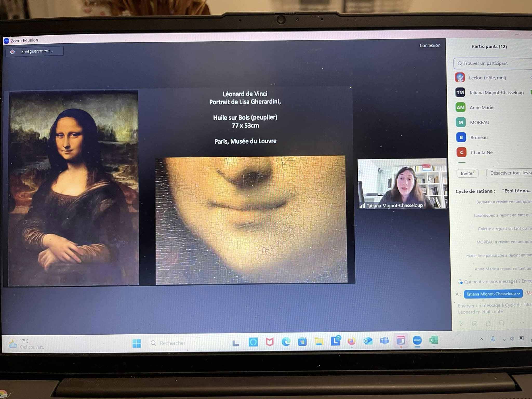Click the signal strength bars on Tatiana's video

(x=362, y=206)
